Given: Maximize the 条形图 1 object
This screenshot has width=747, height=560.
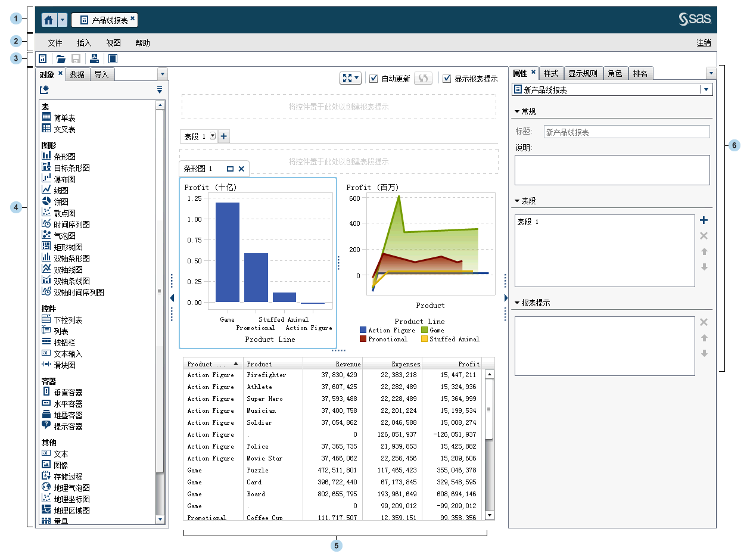Looking at the screenshot, I should point(231,169).
